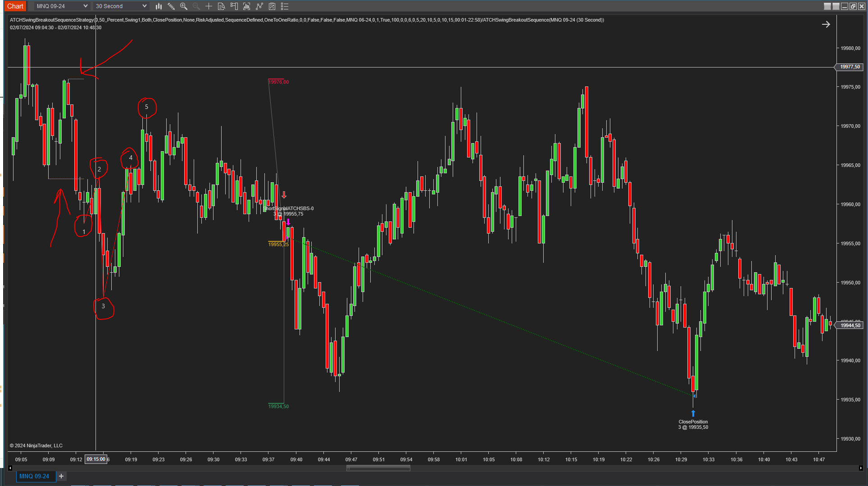The image size is (868, 486).
Task: Click the date range 02/07/2024 text
Action: click(55, 27)
